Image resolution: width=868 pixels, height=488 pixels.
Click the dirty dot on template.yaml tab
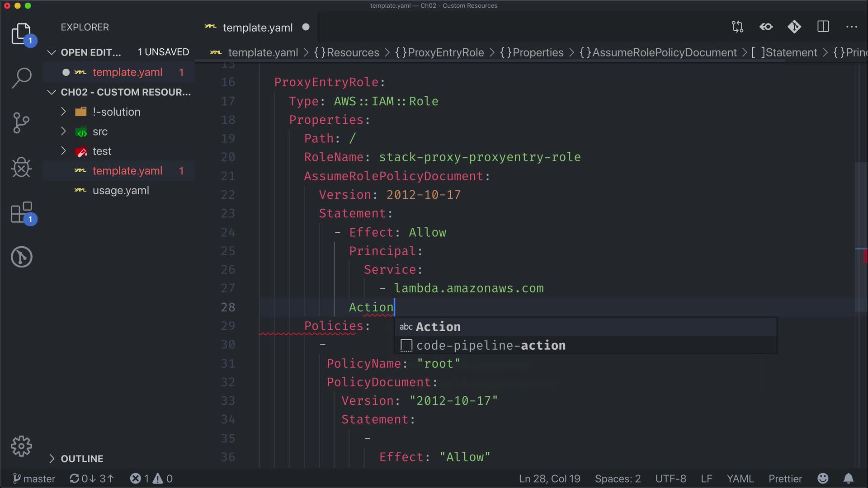click(306, 27)
